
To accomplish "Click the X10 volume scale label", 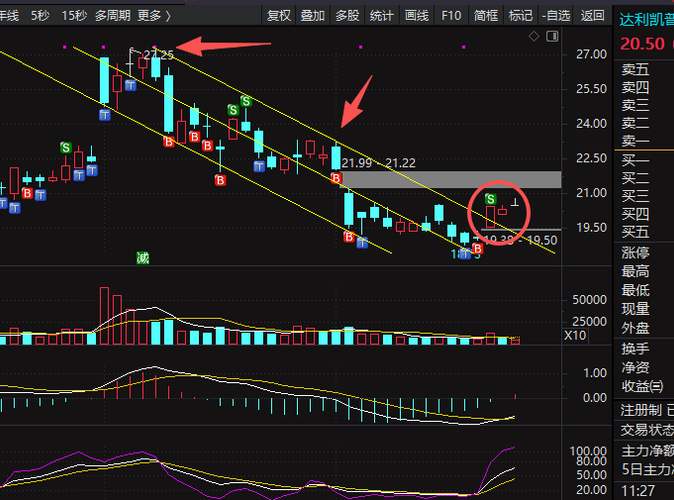I will pyautogui.click(x=575, y=335).
